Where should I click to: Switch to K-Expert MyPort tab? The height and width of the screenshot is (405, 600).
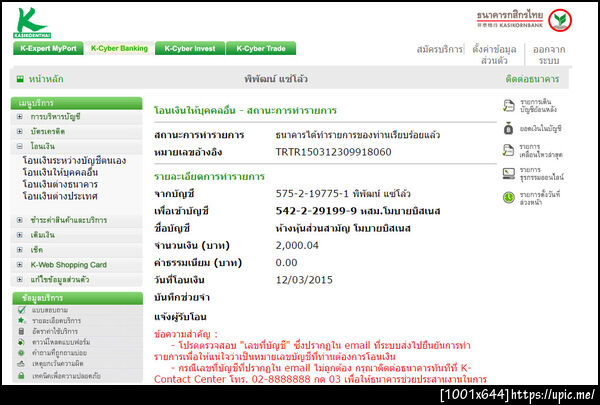click(x=48, y=49)
